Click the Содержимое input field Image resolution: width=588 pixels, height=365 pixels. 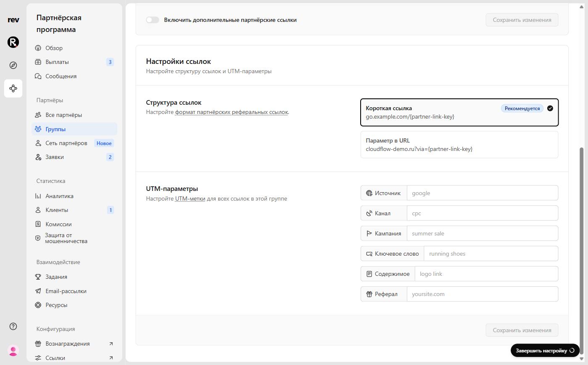coord(486,274)
